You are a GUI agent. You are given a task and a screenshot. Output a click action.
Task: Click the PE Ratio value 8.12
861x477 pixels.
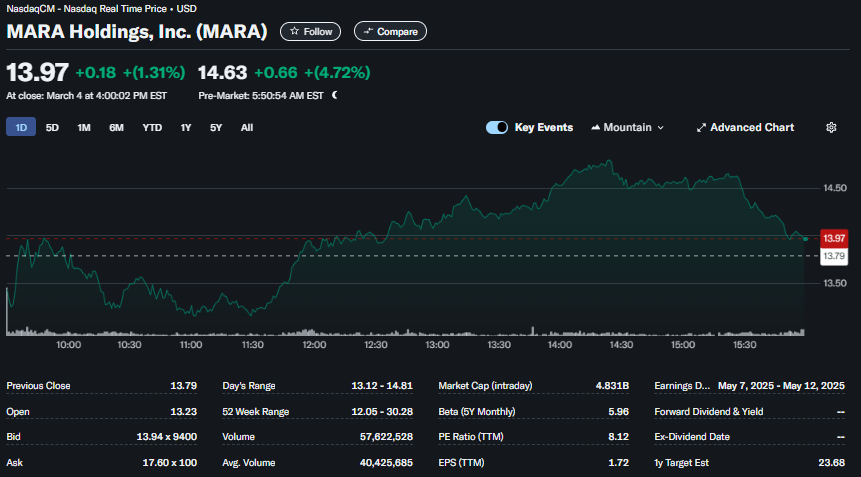(618, 437)
